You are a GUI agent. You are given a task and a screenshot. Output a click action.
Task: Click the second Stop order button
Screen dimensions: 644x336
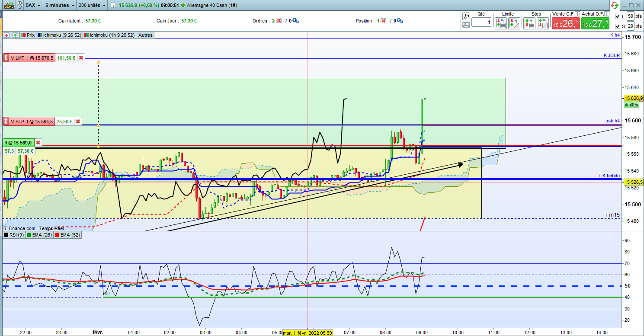click(x=543, y=23)
